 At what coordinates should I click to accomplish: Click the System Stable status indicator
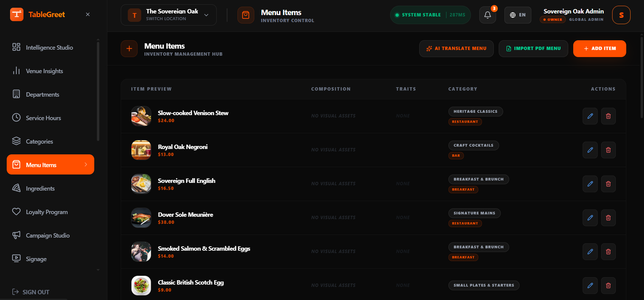click(430, 15)
